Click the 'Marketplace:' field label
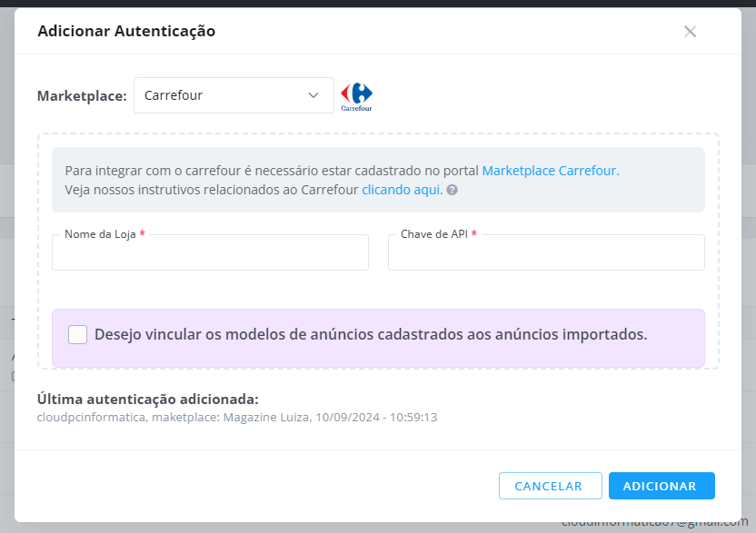Screen dimensions: 756x533 click(82, 96)
